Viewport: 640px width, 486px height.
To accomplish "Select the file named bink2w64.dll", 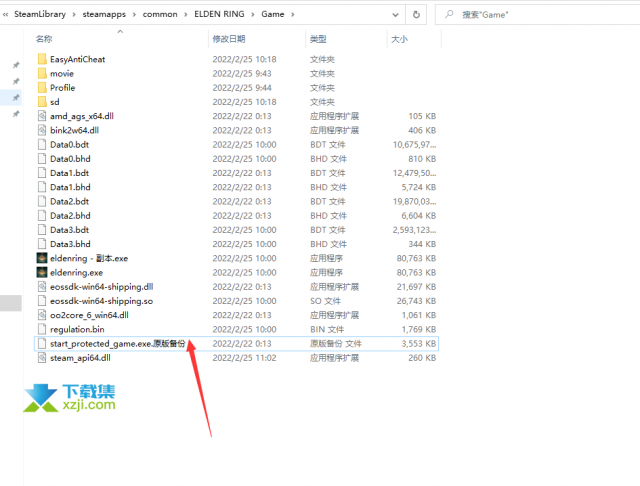I will tap(74, 130).
